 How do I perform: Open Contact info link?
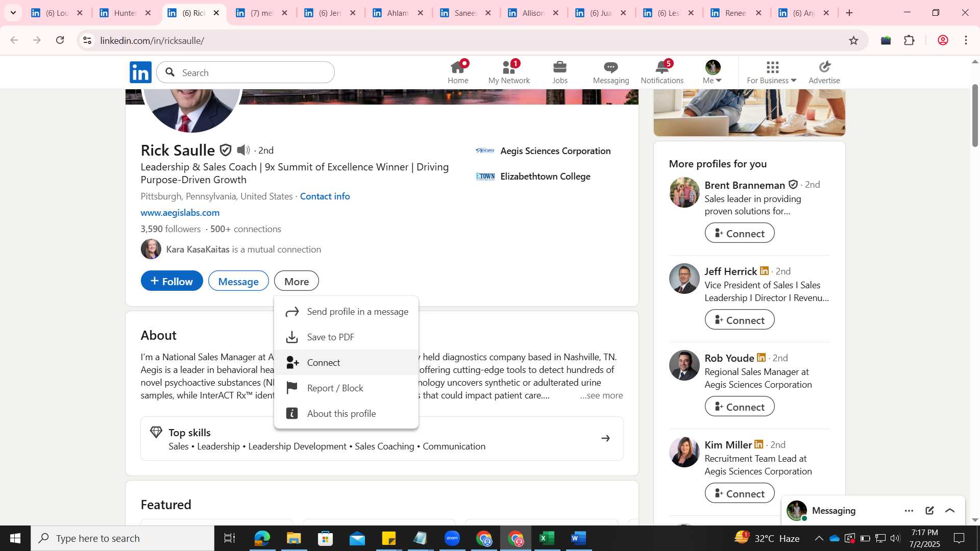(325, 196)
